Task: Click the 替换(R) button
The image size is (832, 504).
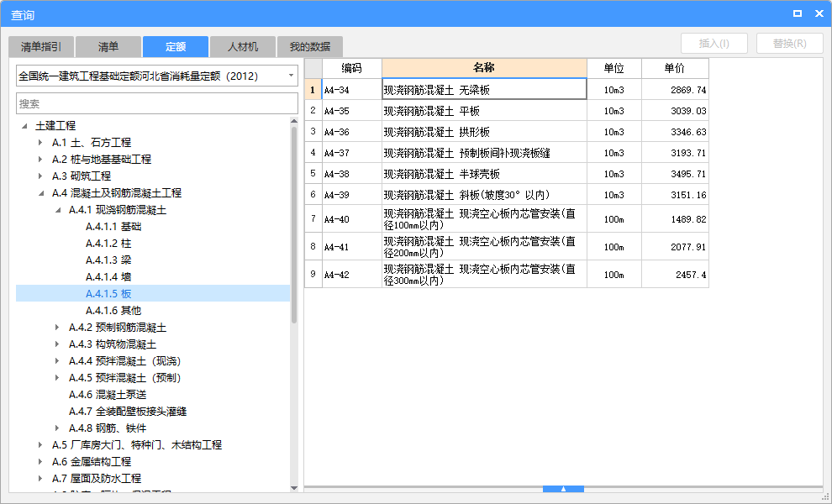Action: [x=789, y=44]
